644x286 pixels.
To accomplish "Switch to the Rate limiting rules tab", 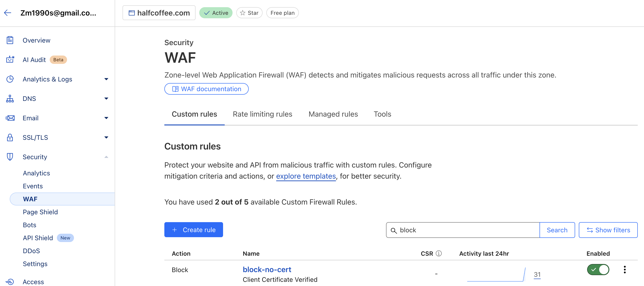I will (262, 114).
